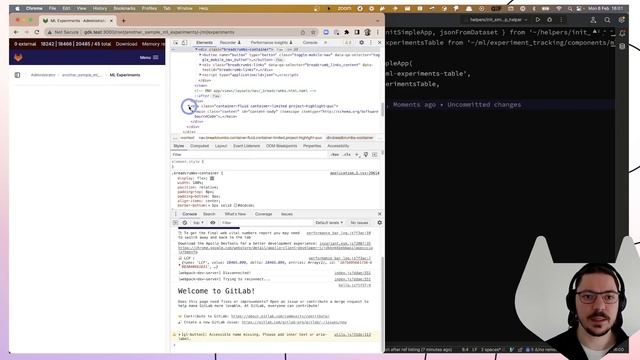Select the Accessibility pane tab

(338, 146)
